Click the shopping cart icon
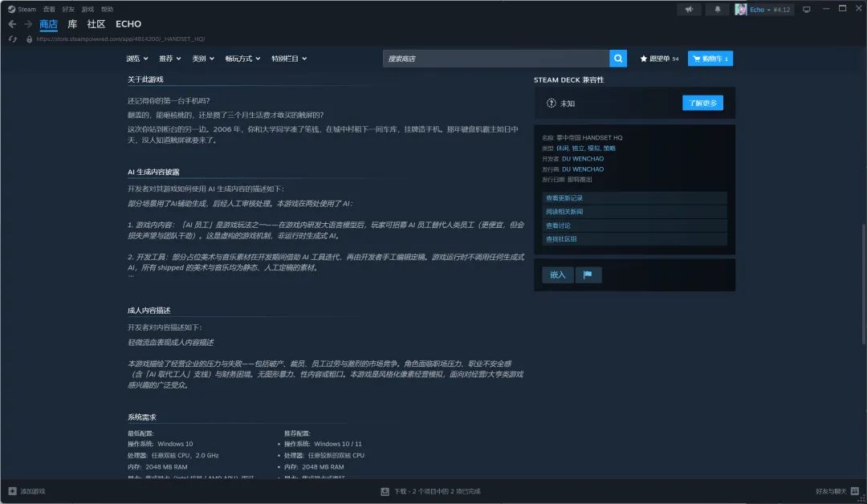Image resolution: width=867 pixels, height=504 pixels. coord(697,59)
